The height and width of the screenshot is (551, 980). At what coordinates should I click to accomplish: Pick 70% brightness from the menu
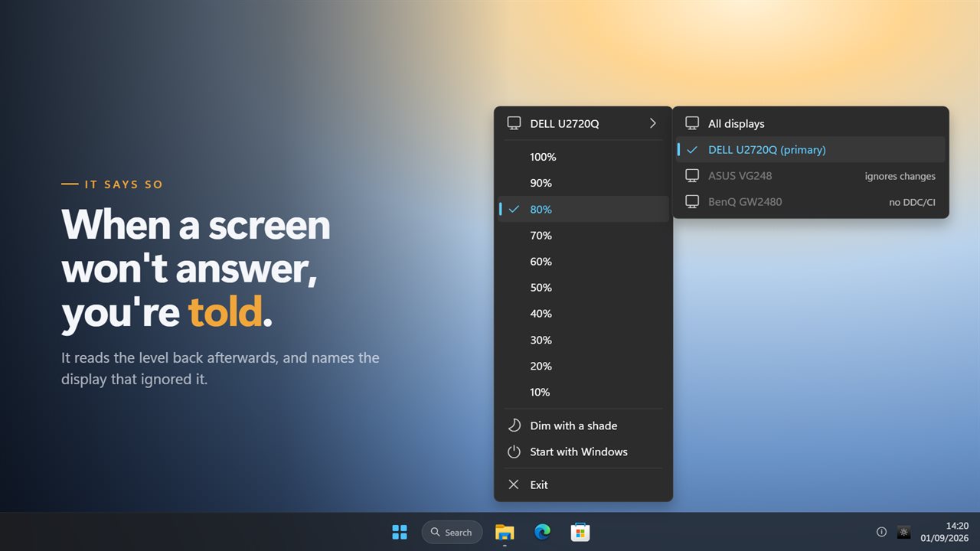pos(583,235)
